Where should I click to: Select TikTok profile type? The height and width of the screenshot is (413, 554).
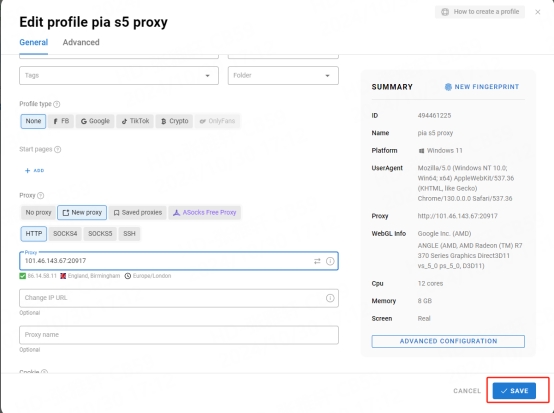[135, 121]
